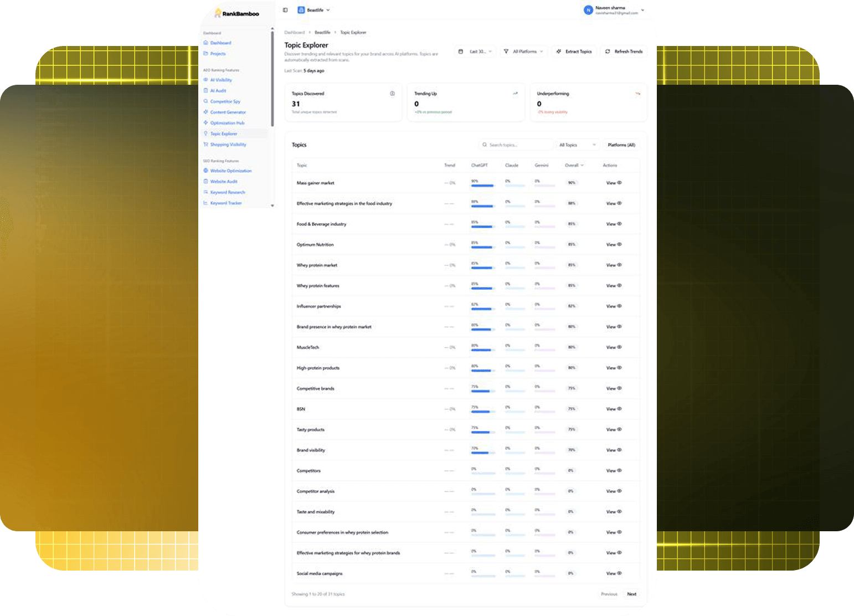Open Keyword Research in the sidebar
854x616 pixels.
click(x=227, y=192)
